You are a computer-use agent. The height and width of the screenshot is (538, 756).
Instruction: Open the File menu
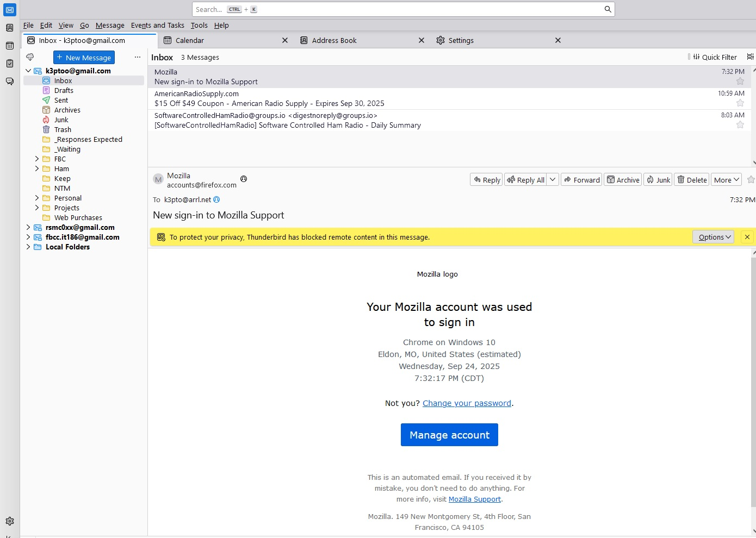28,25
